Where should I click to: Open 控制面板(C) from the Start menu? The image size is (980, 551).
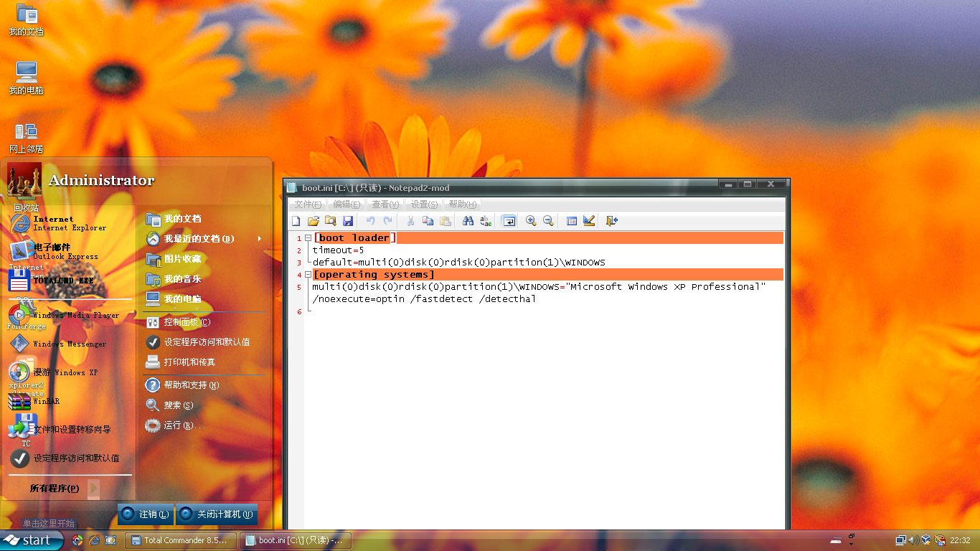(x=204, y=322)
